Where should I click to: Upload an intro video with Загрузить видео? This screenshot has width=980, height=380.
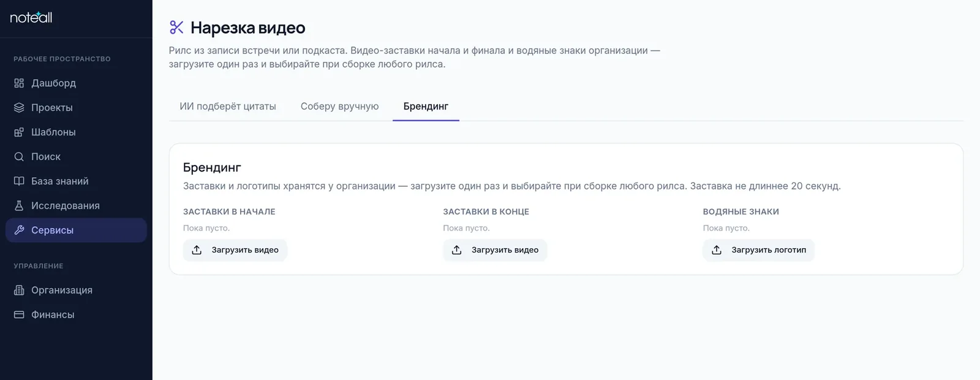coord(235,250)
